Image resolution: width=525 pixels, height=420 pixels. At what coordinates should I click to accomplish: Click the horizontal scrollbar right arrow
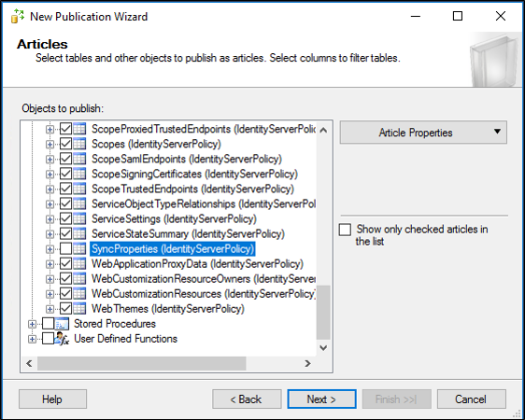307,363
